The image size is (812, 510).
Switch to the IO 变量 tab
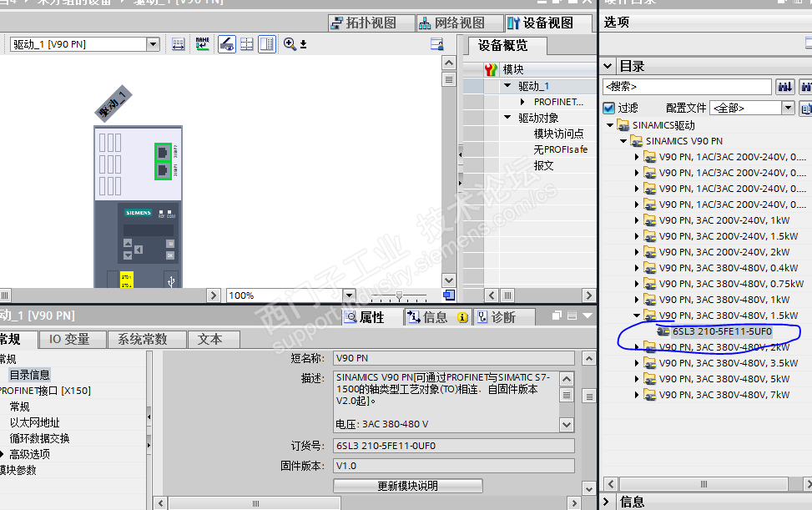tap(73, 339)
